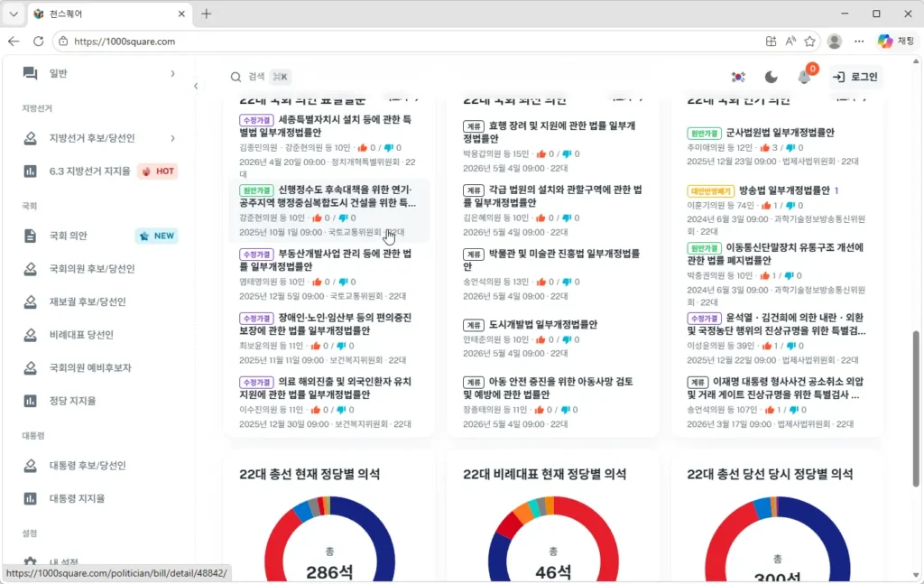Open bill 의료 해외진출 및 외국인환자 유치
This screenshot has width=924, height=584.
326,388
